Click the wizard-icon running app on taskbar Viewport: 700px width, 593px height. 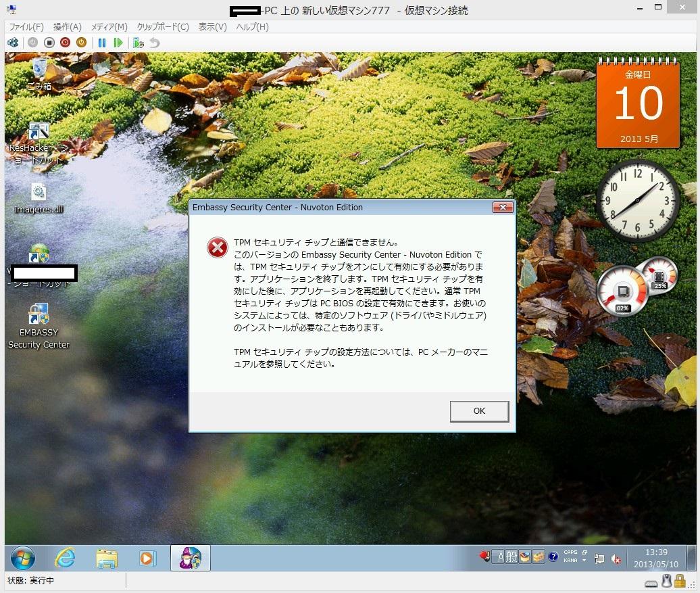[x=190, y=558]
